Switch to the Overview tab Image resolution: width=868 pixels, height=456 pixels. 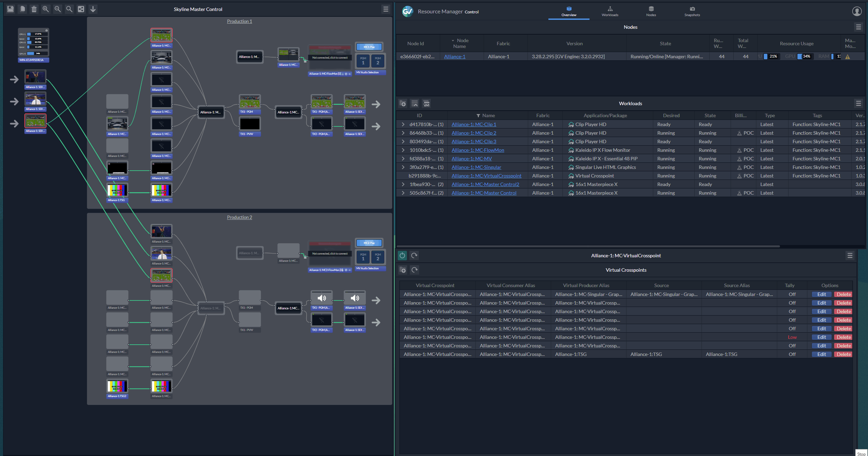point(569,11)
